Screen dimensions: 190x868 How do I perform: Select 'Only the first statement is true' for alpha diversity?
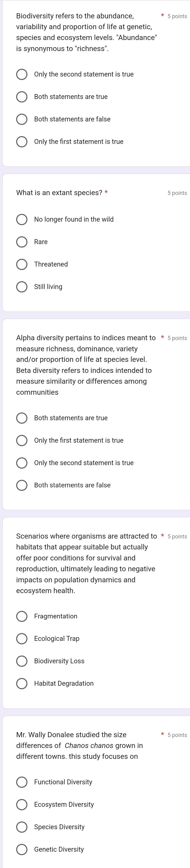[x=22, y=440]
